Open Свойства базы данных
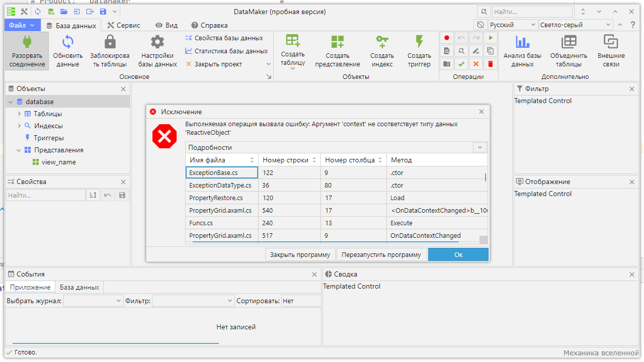Screen dimensions: 644x362 [224, 38]
